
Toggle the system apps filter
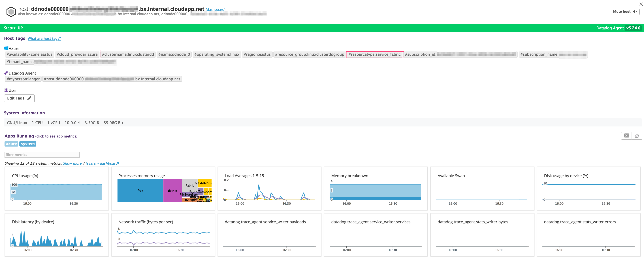point(28,144)
